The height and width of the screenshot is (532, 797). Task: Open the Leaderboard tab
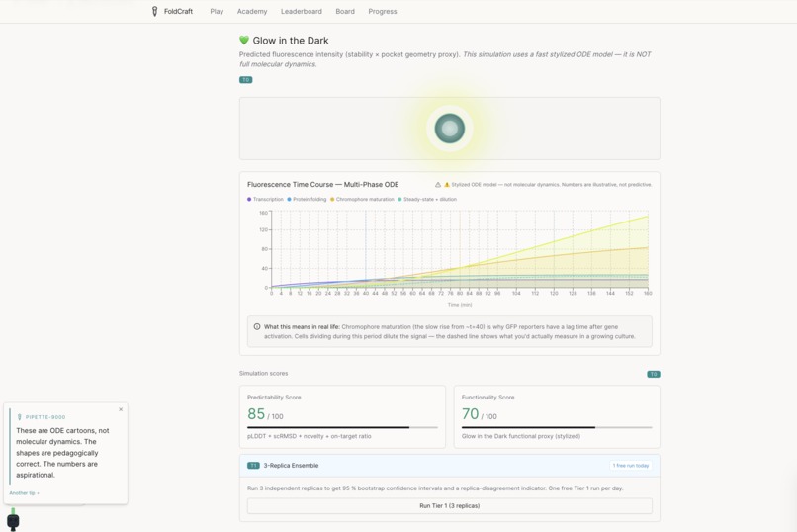tap(302, 11)
